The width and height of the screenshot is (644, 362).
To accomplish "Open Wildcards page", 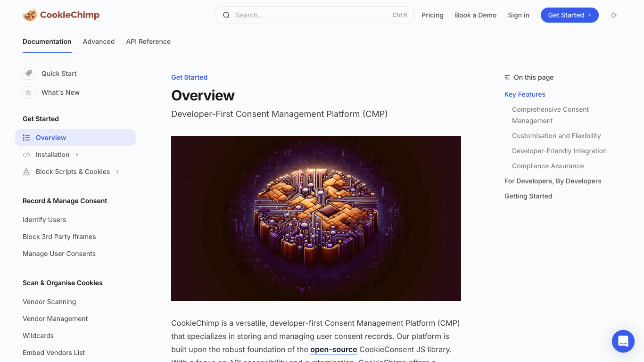I will point(38,336).
